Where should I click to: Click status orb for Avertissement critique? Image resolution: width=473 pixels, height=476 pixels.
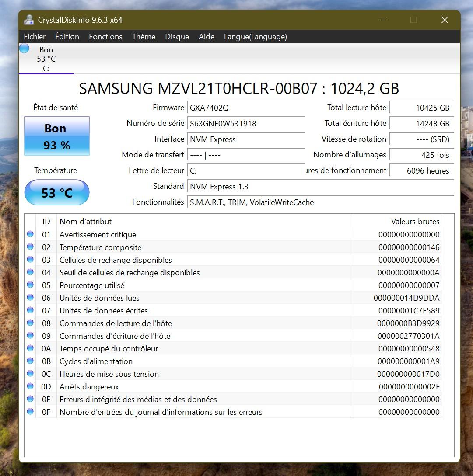(x=30, y=234)
